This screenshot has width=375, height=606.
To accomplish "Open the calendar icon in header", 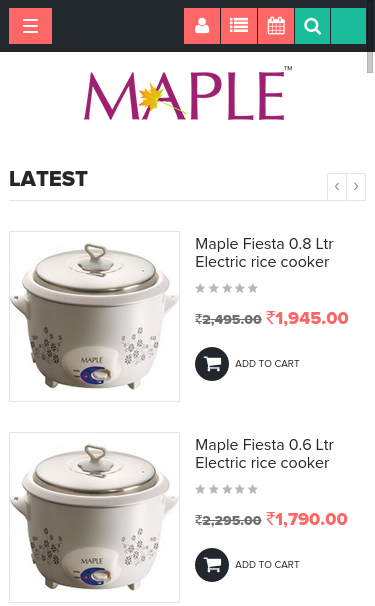I will click(276, 26).
